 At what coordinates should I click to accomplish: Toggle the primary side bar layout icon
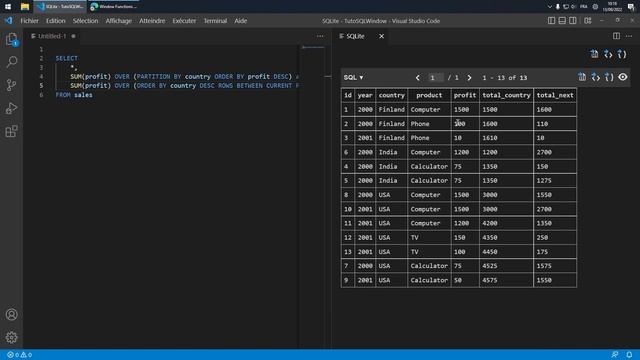(551, 20)
